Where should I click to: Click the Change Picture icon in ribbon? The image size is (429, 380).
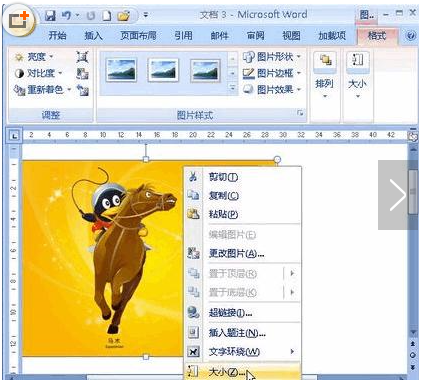click(x=82, y=73)
